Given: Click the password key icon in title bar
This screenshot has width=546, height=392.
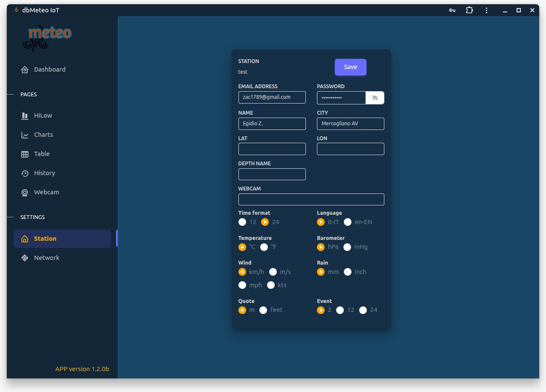Looking at the screenshot, I should tap(452, 10).
